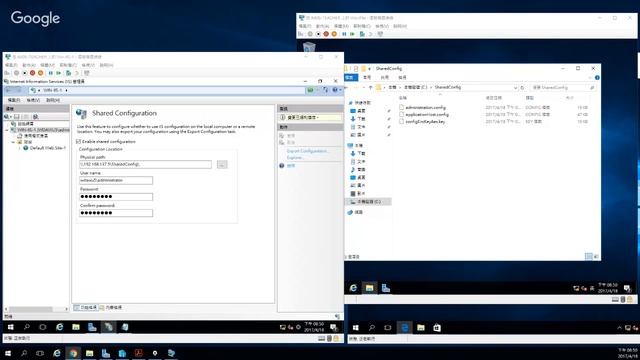Image resolution: width=640 pixels, height=360 pixels.
Task: Switch to Features View tab at the bottom of IIS Manager
Action: click(x=85, y=307)
